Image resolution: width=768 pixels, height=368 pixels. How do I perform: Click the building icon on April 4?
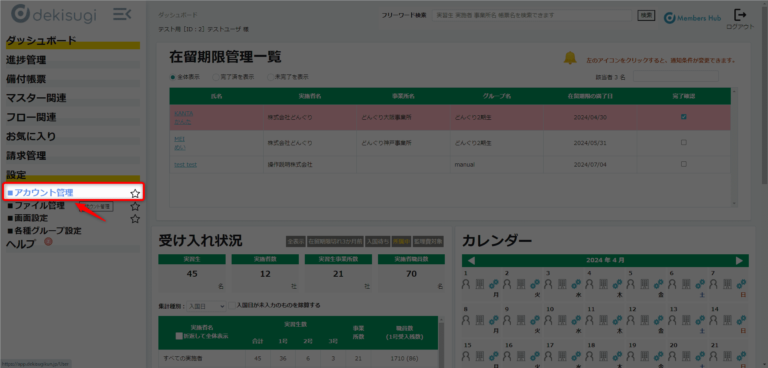pos(603,283)
